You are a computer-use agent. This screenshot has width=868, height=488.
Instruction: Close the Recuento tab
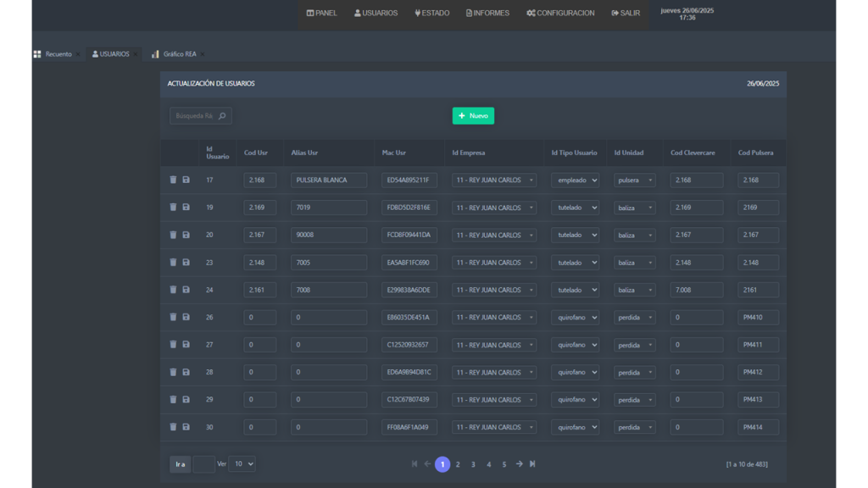(78, 54)
